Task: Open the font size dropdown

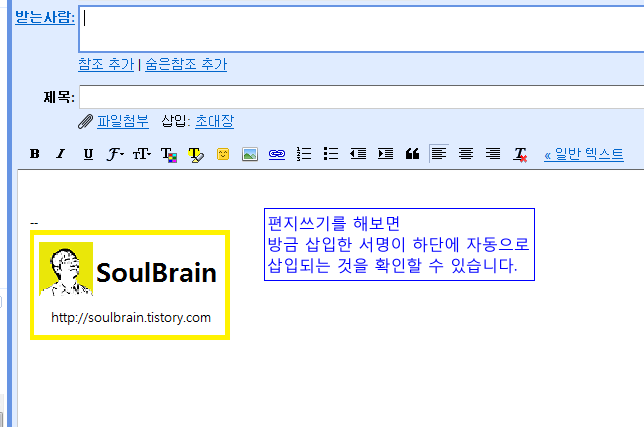Action: (142, 154)
